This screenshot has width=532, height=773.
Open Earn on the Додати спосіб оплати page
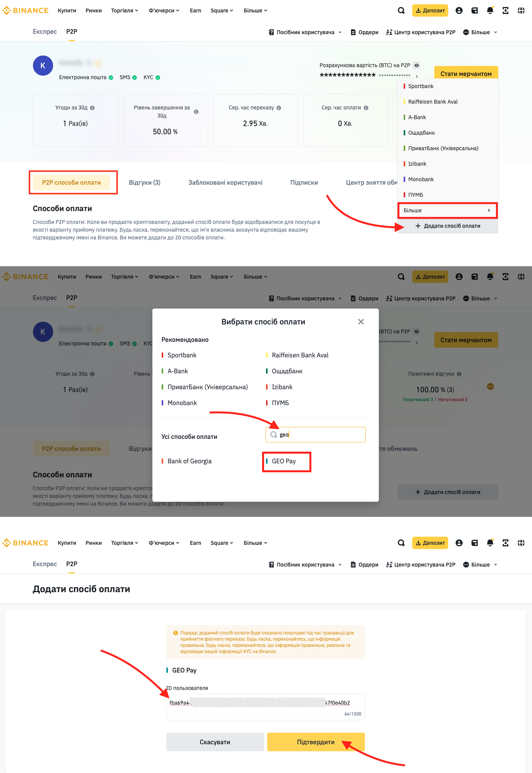point(195,543)
